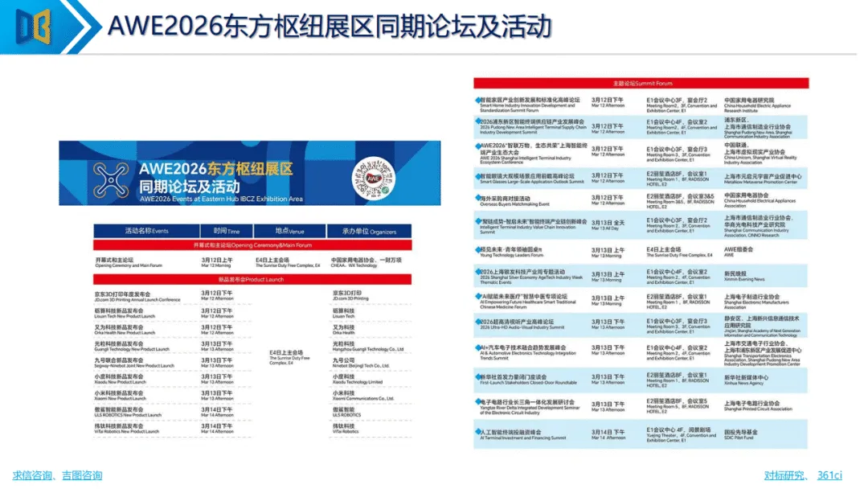Click '2026 Pudong New Area Intelligent Terminal Supply Chain' row
868x489 pixels.
click(641, 127)
